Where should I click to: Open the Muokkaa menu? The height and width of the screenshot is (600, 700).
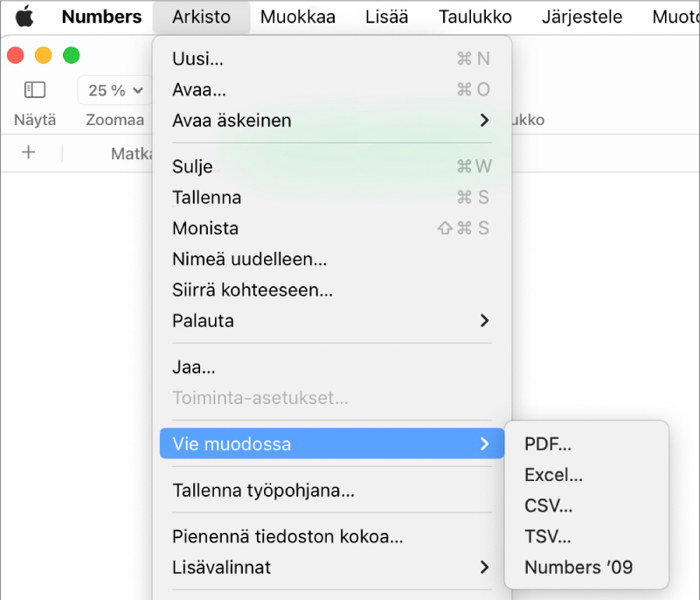click(298, 17)
